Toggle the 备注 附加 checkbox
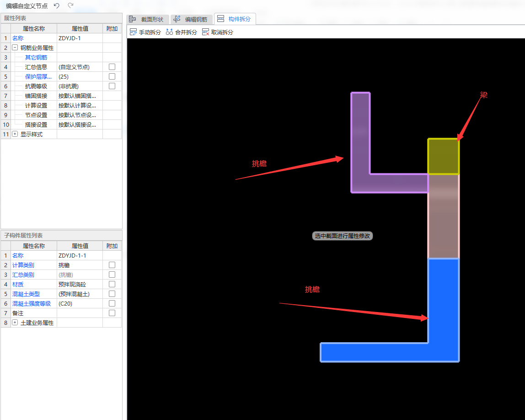 pyautogui.click(x=112, y=313)
